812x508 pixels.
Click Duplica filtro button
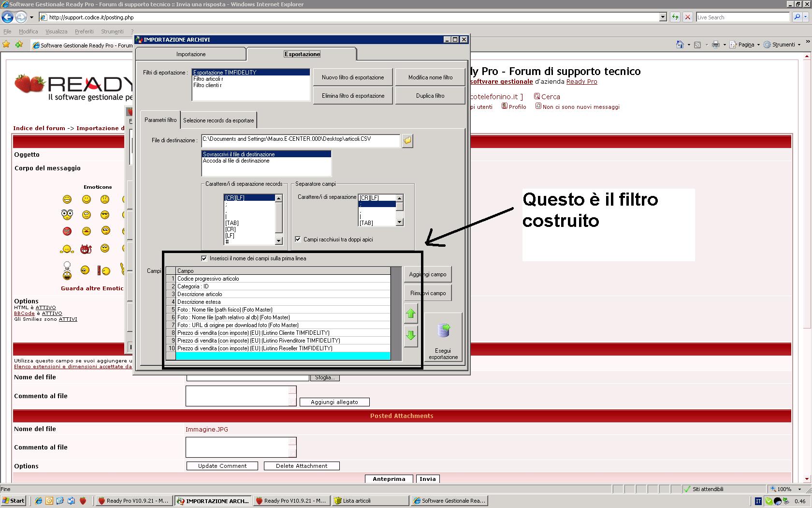pyautogui.click(x=430, y=96)
